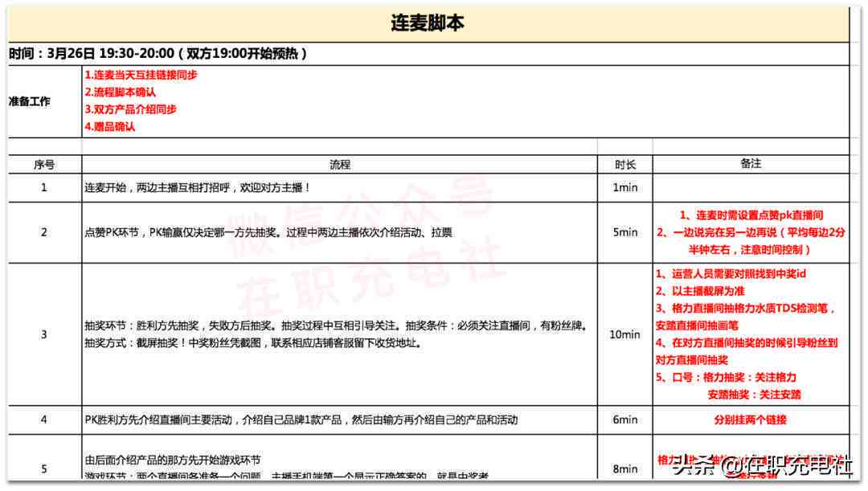Click the '6min' duration cell
Image resolution: width=868 pixels, height=491 pixels.
[625, 420]
